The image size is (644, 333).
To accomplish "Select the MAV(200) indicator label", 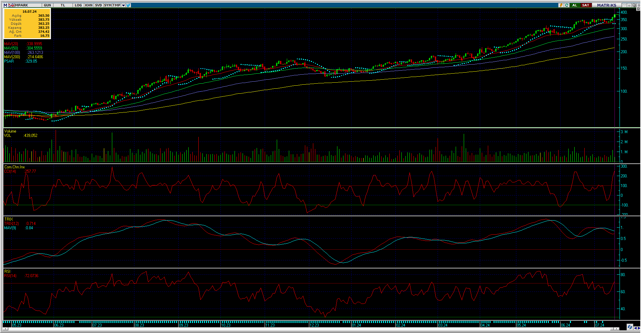I will pos(12,57).
